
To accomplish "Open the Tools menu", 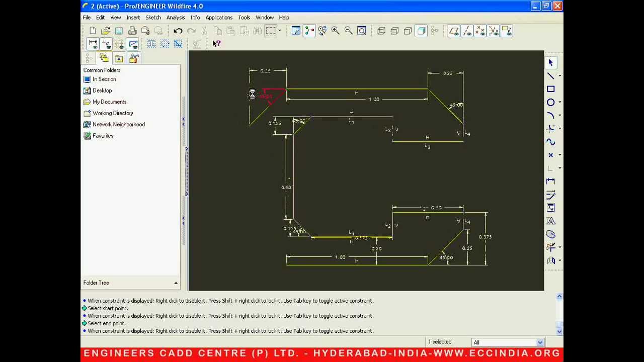I will [x=244, y=18].
